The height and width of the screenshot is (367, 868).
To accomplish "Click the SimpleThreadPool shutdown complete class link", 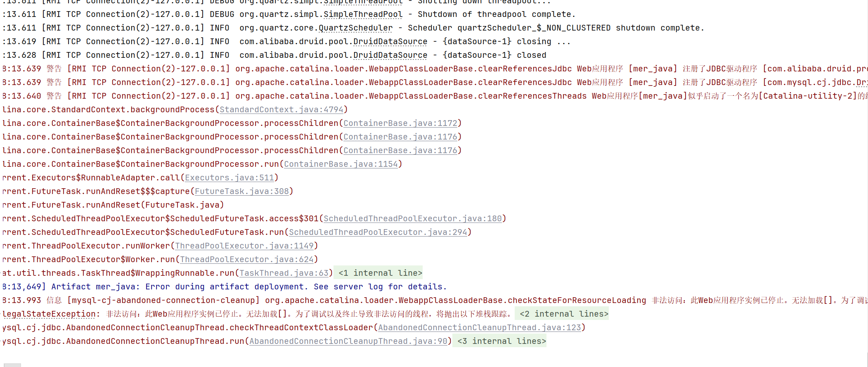I will pos(363,14).
